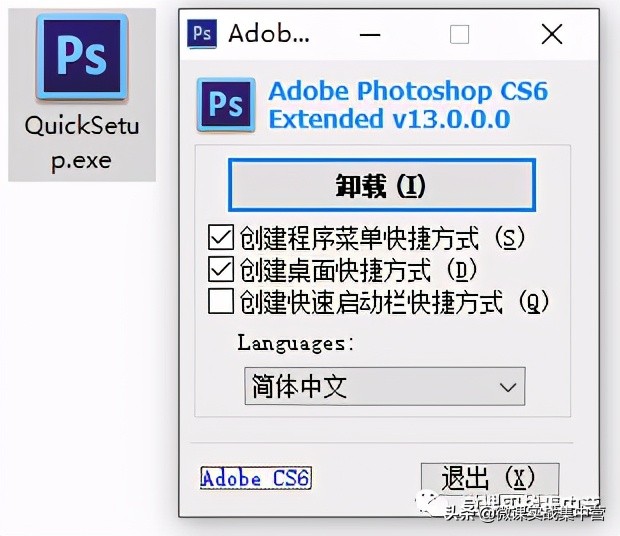This screenshot has width=620, height=536.
Task: Click the 卸载 (I) uninstall button
Action: pos(382,185)
